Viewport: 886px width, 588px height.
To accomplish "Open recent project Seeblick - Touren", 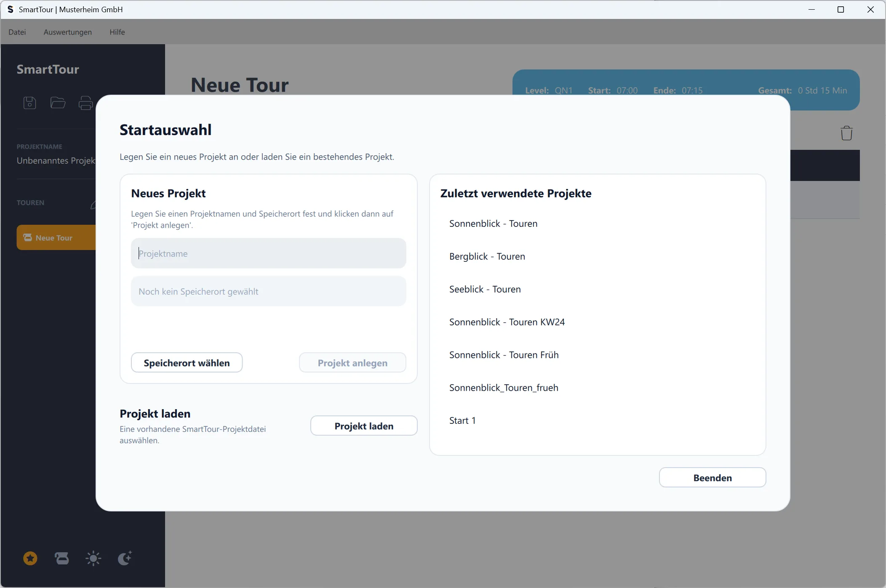I will [485, 289].
